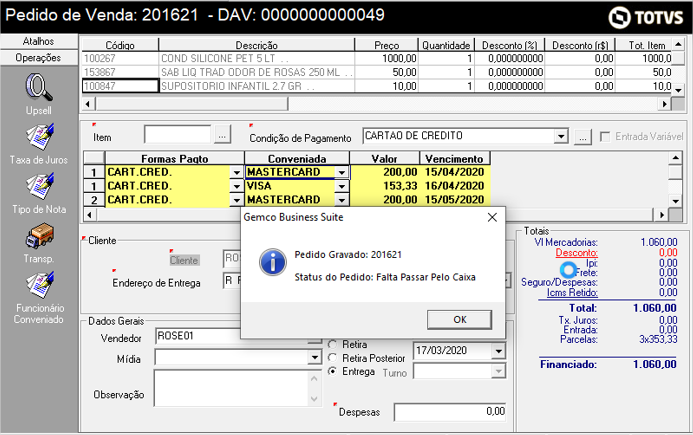Screen dimensions: 693x435
Task: Select item code cell 153867
Action: (x=120, y=72)
